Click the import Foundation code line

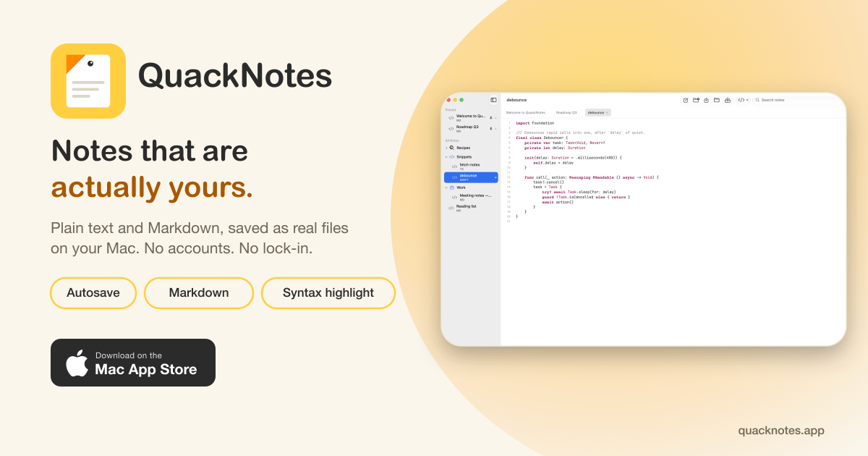535,123
